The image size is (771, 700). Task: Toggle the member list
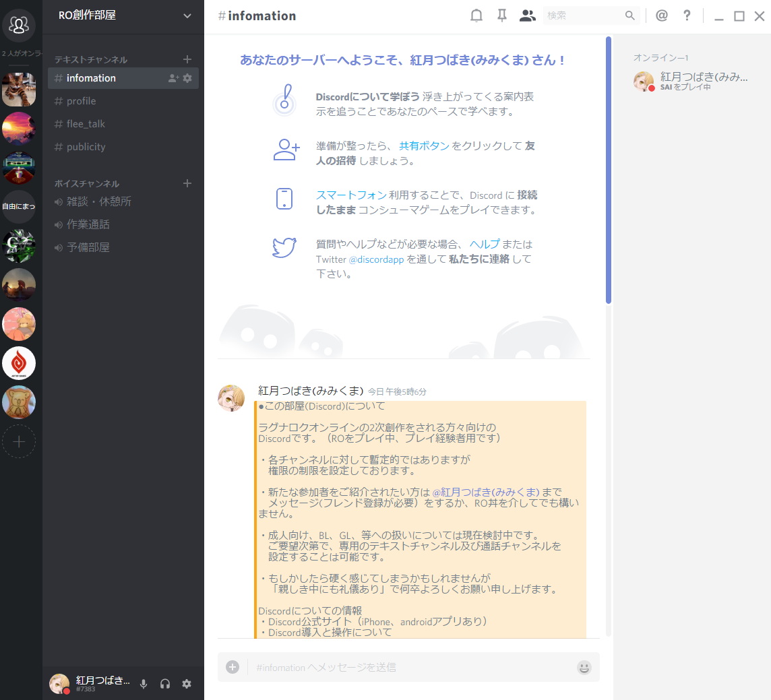(x=527, y=15)
